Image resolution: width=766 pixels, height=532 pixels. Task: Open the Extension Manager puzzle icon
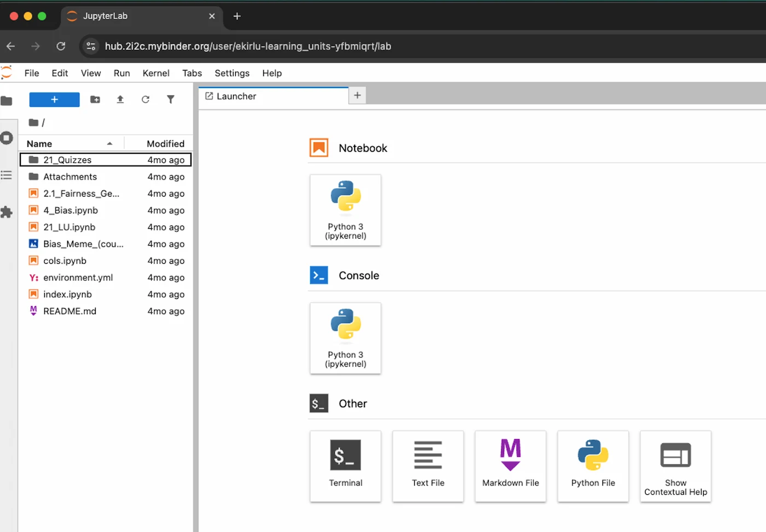coord(7,212)
